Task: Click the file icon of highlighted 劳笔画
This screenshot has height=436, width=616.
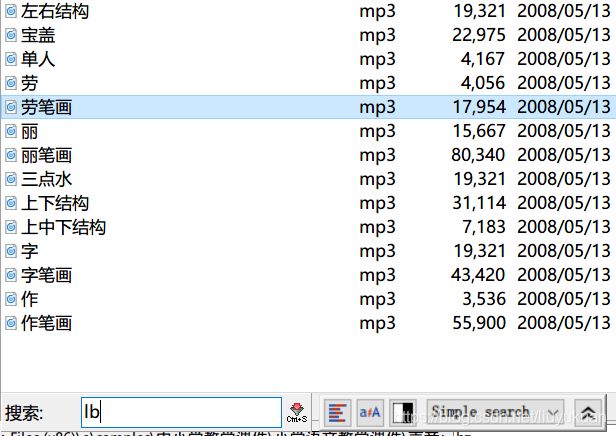Action: pos(11,107)
